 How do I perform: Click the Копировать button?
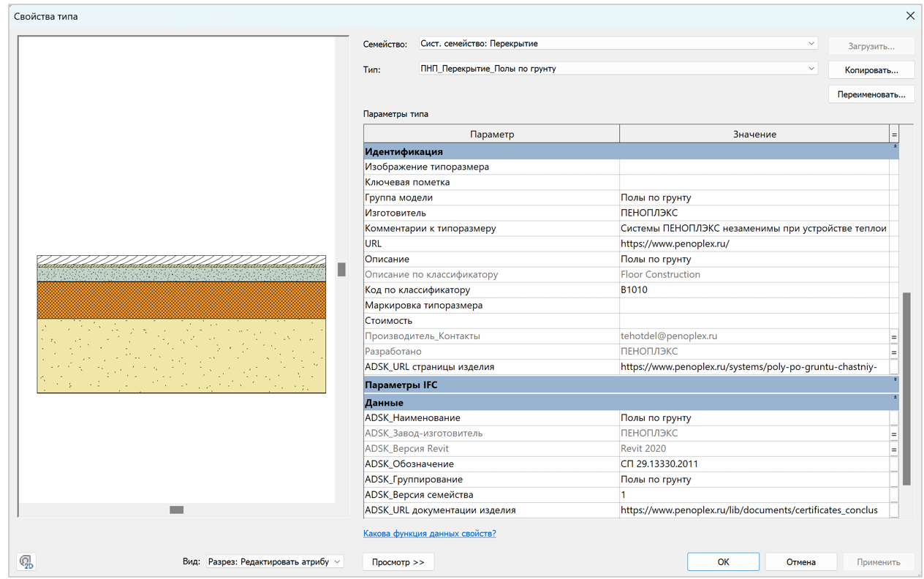[x=871, y=70]
